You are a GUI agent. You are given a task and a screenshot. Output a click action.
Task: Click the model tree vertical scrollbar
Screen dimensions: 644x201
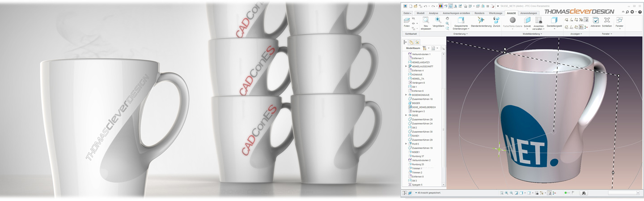pyautogui.click(x=444, y=119)
